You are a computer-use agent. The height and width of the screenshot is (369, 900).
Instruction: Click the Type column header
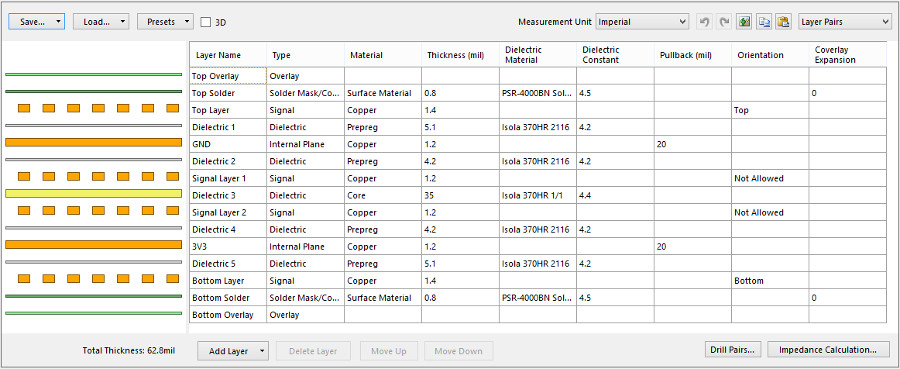[305, 55]
